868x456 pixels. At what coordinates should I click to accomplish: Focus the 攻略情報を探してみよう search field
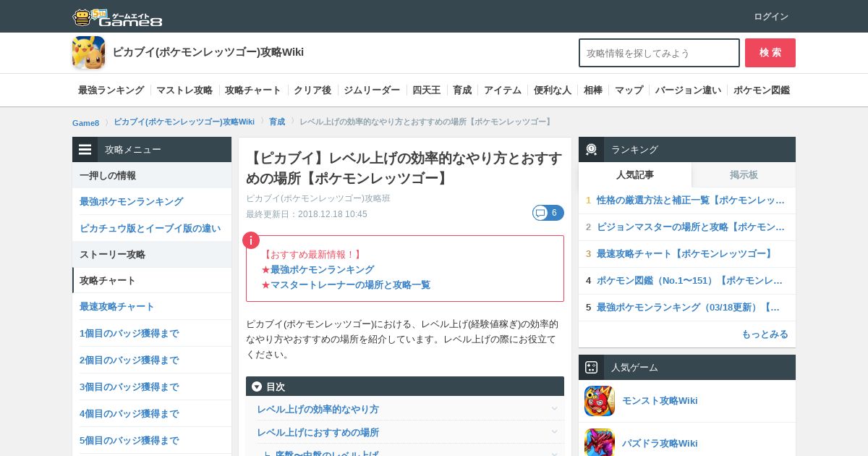point(659,53)
